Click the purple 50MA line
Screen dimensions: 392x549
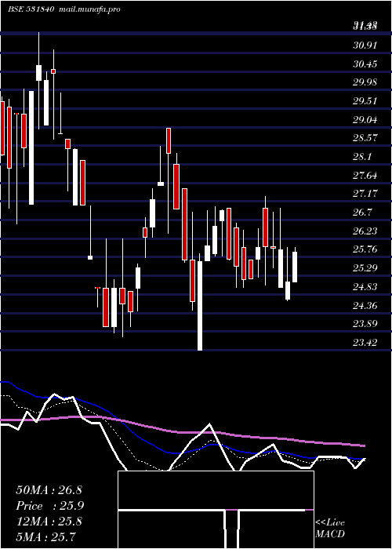coord(183,431)
